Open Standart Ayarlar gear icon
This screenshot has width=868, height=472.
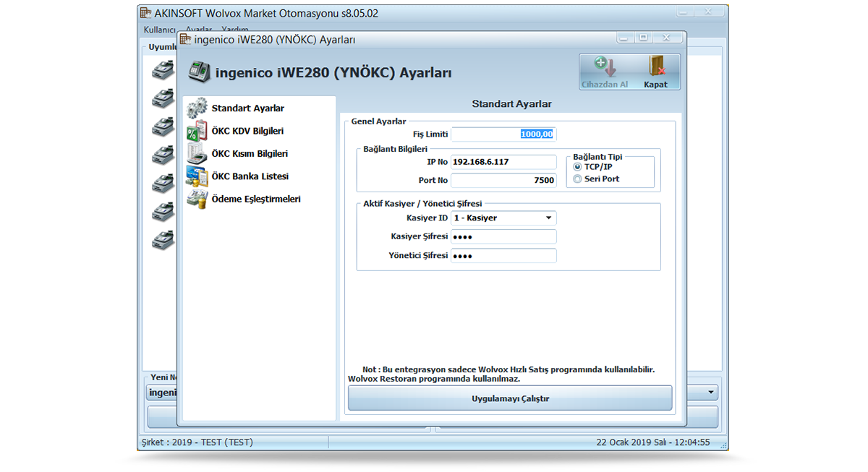point(197,108)
